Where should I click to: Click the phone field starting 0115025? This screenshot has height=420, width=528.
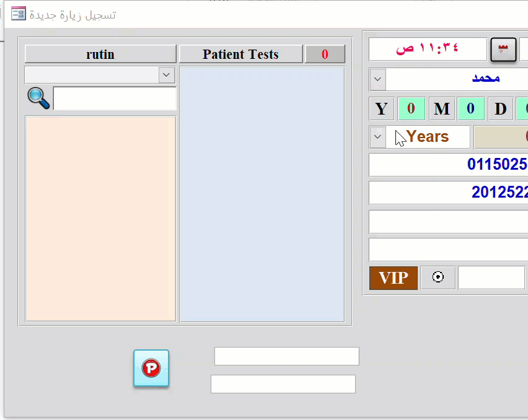click(x=449, y=165)
